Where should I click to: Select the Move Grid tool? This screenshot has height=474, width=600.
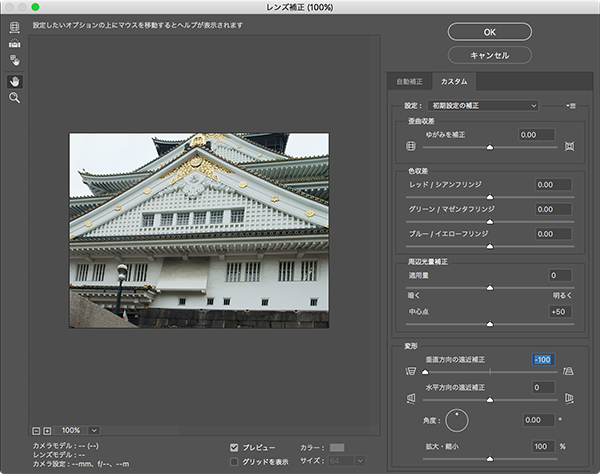[x=15, y=60]
